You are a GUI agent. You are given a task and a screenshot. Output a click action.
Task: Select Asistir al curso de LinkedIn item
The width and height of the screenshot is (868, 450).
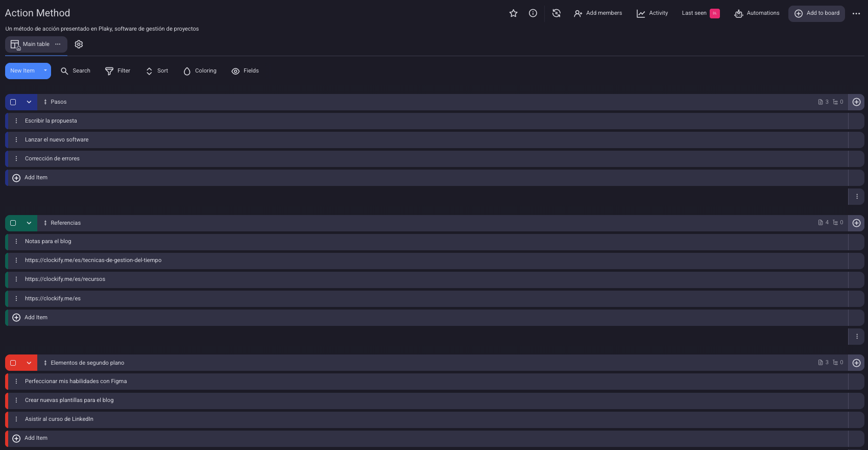[59, 419]
